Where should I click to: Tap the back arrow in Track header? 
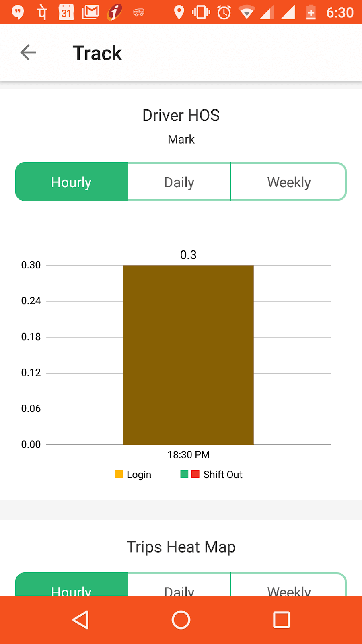click(x=28, y=52)
